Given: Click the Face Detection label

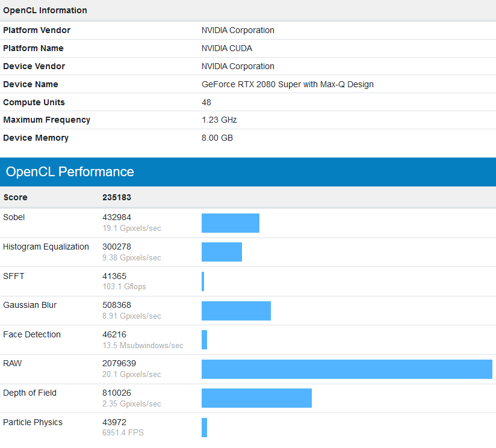Looking at the screenshot, I should pyautogui.click(x=32, y=334).
